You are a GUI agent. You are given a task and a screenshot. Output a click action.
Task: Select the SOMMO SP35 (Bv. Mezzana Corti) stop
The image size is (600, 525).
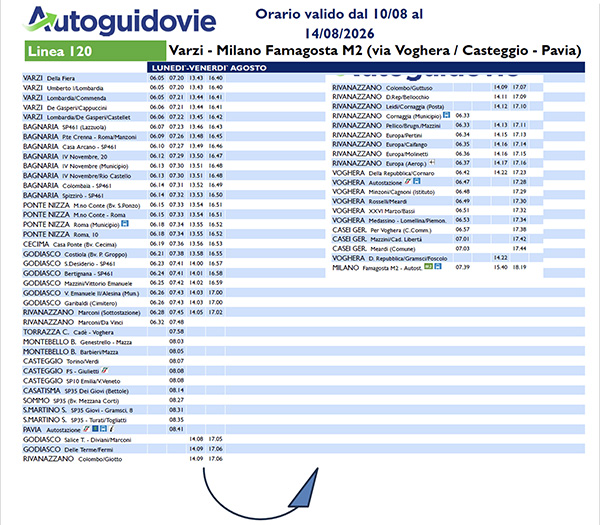click(71, 401)
